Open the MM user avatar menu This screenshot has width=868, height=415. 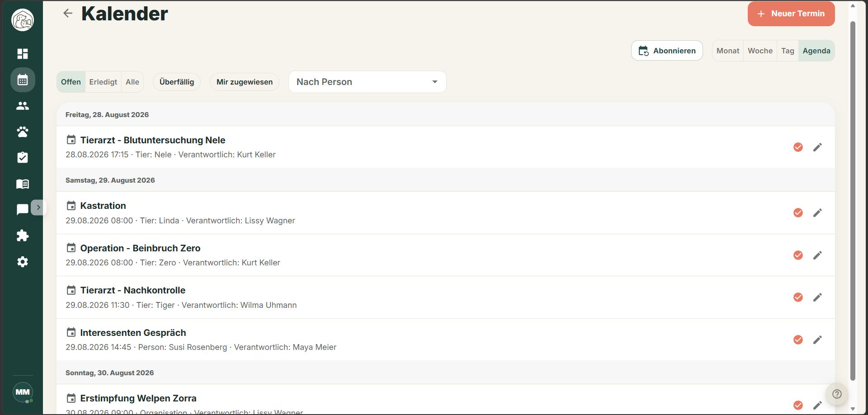coord(23,392)
